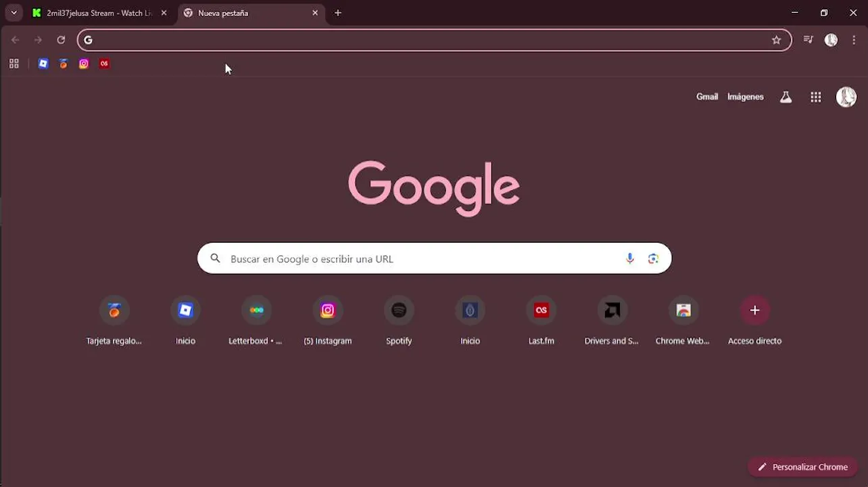
Task: Open the Chrome three-dot menu
Action: tap(854, 40)
